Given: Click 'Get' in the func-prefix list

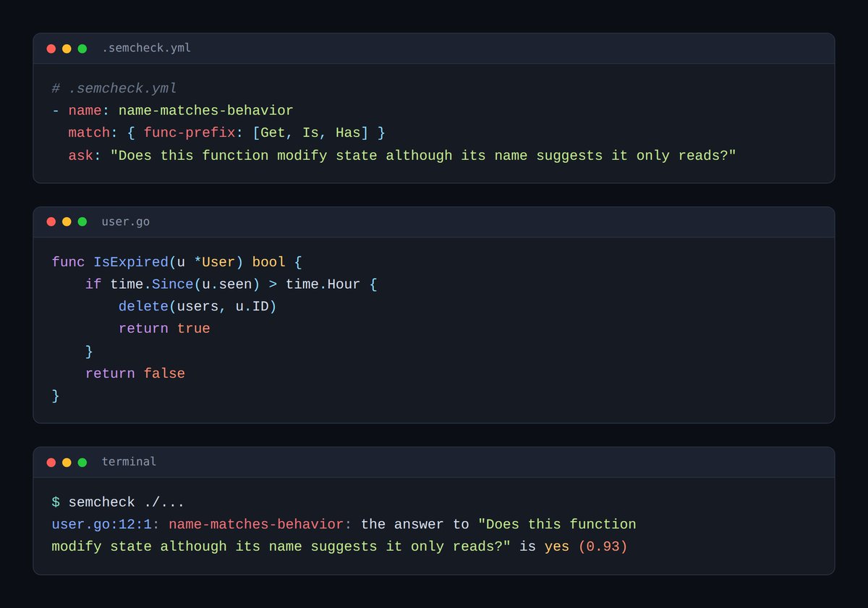Looking at the screenshot, I should 273,133.
